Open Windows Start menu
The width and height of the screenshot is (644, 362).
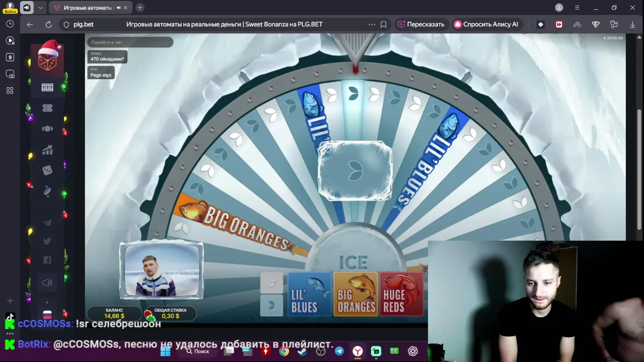166,351
